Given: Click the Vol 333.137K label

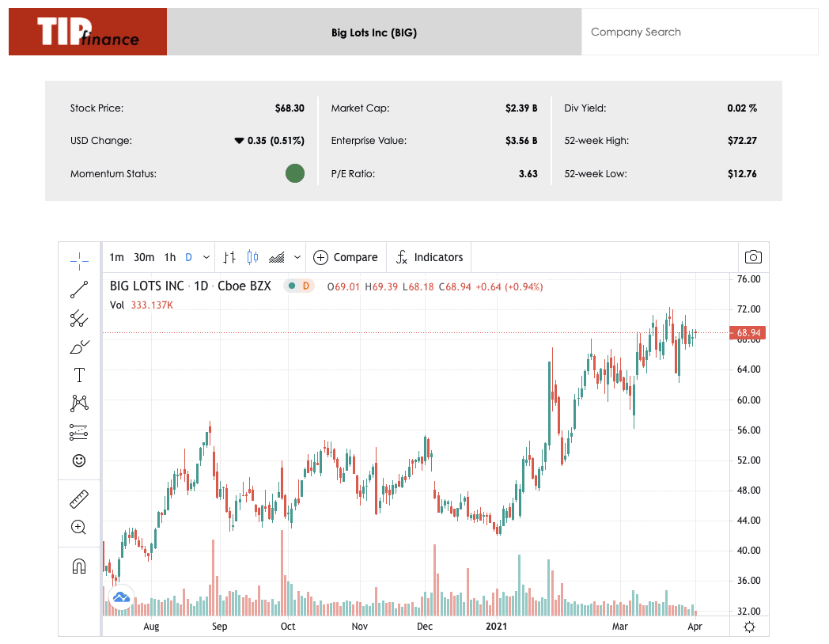Looking at the screenshot, I should pyautogui.click(x=141, y=305).
